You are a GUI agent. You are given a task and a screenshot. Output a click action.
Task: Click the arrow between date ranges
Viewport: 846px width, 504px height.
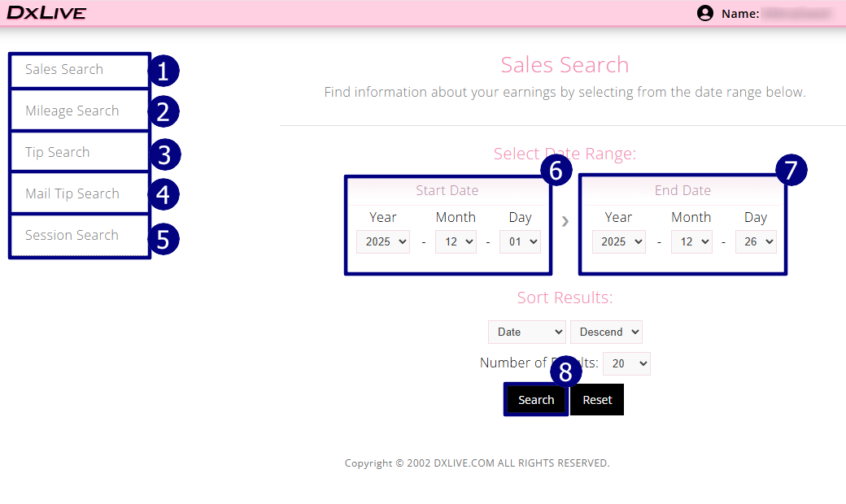point(565,221)
